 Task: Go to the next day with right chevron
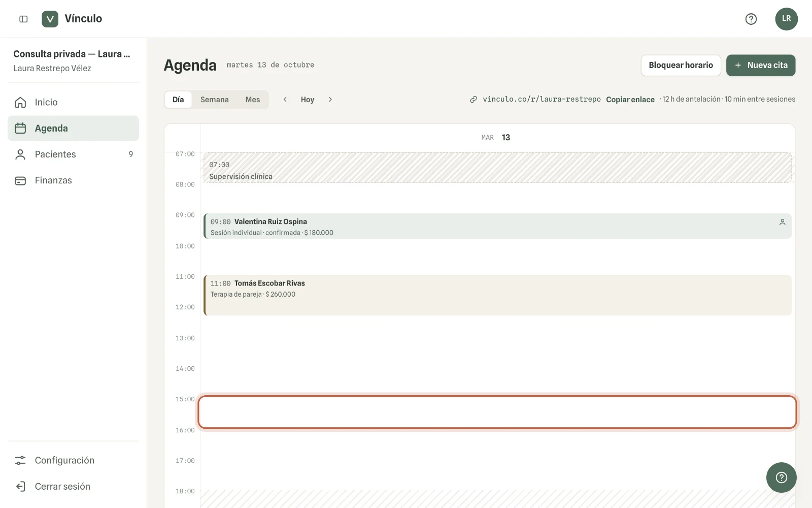coord(330,100)
